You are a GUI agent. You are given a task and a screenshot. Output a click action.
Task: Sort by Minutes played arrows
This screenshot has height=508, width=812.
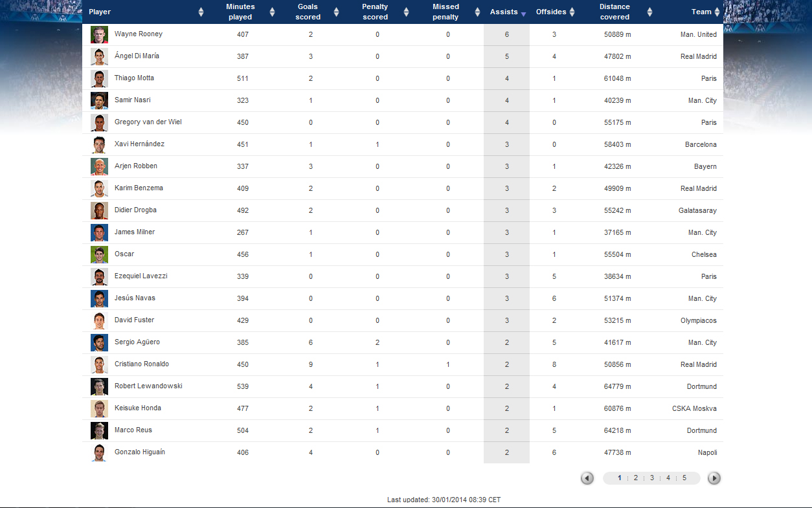click(x=272, y=12)
